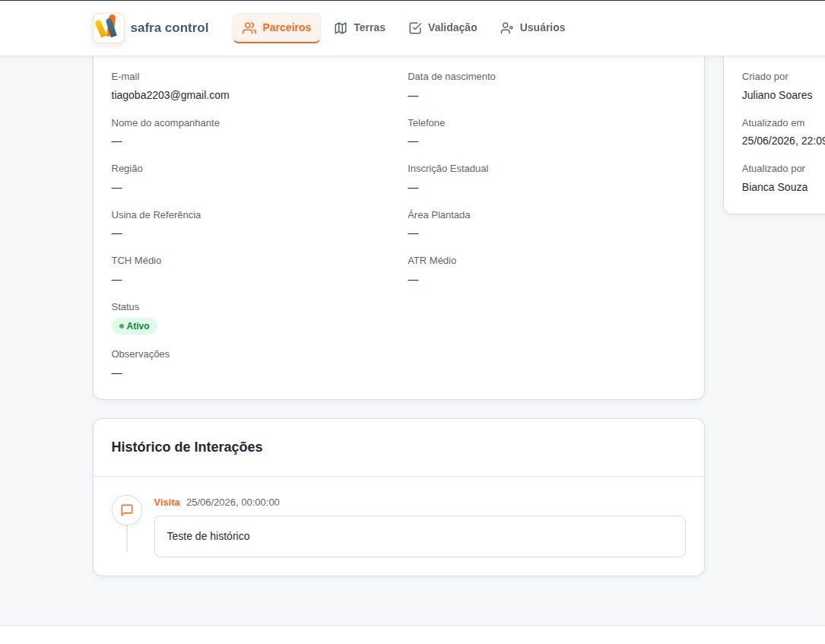
Task: Click the Usuários person icon
Action: (506, 28)
